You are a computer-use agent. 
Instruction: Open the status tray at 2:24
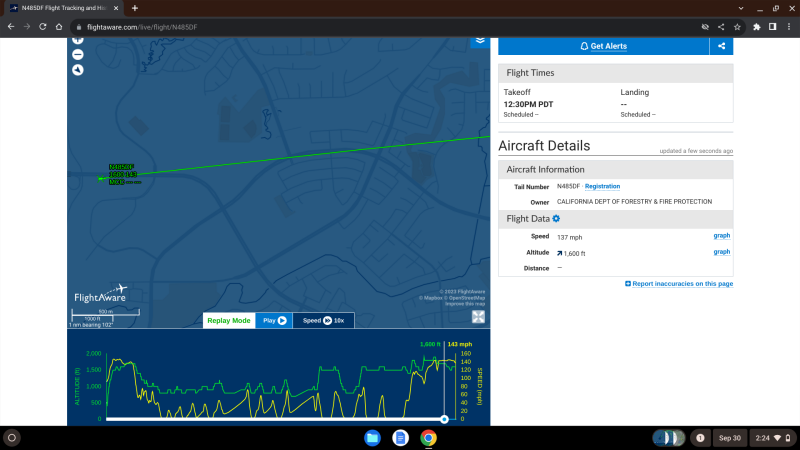point(772,438)
